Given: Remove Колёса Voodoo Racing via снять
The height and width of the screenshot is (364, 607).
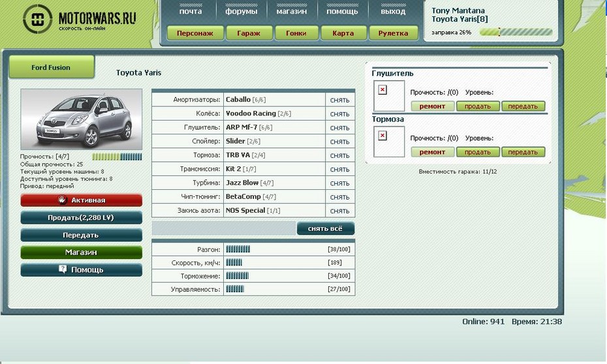Looking at the screenshot, I should click(339, 114).
